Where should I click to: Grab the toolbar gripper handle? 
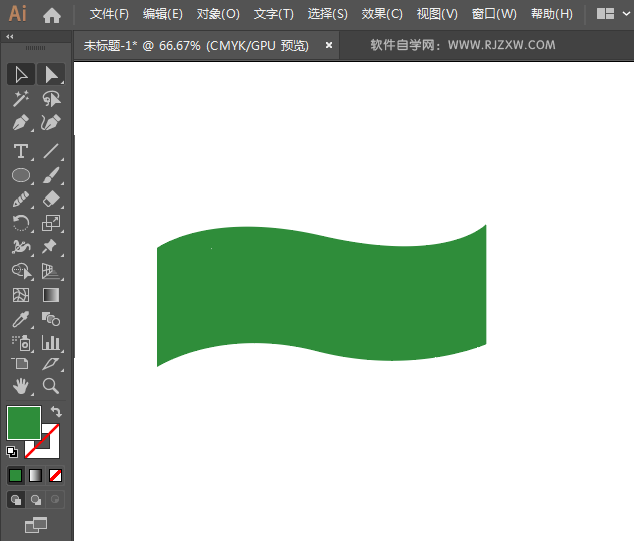coord(36,48)
